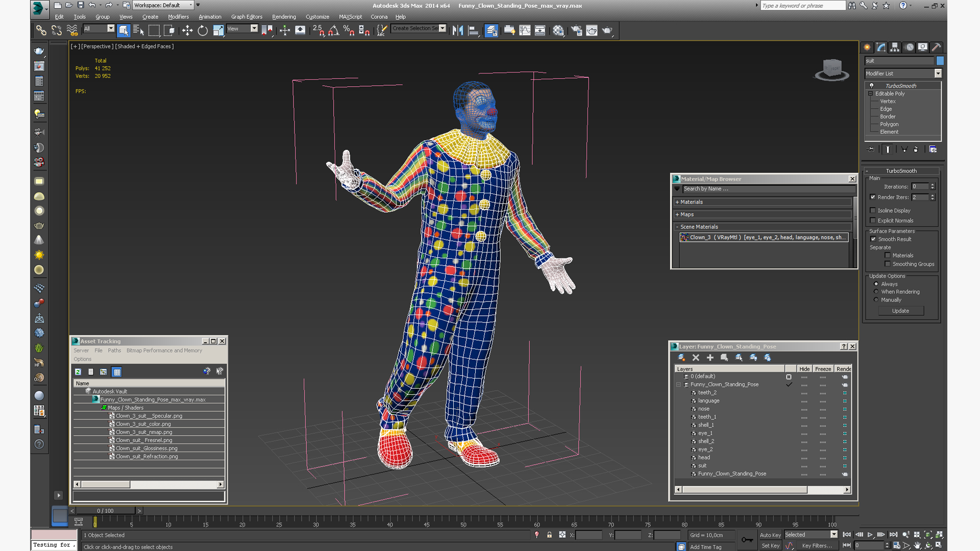Viewport: 980px width, 551px height.
Task: Click the Update button in TurboSmooth
Action: (900, 311)
